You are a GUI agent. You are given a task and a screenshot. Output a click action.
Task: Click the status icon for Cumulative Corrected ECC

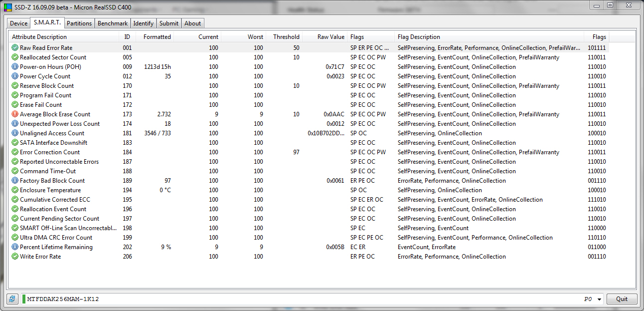click(15, 200)
